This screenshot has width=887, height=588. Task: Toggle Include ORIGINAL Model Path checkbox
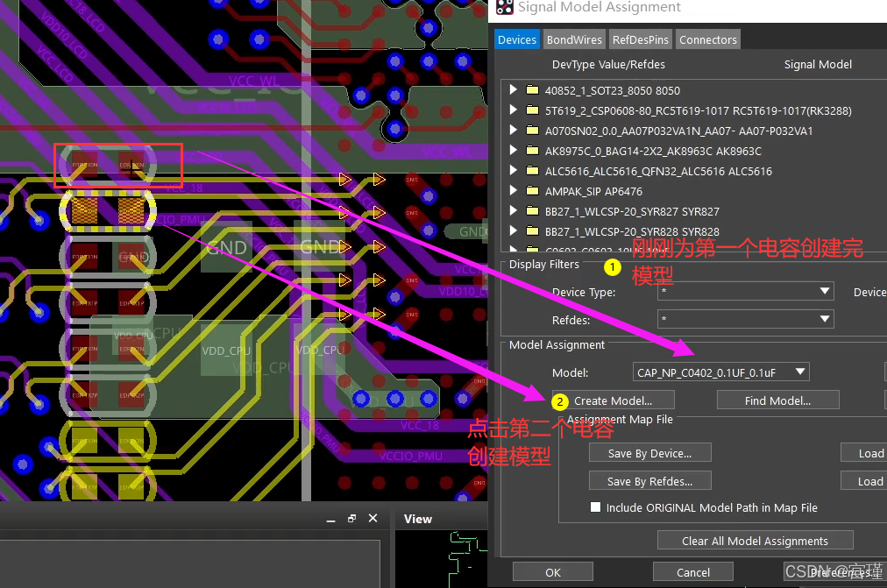595,507
